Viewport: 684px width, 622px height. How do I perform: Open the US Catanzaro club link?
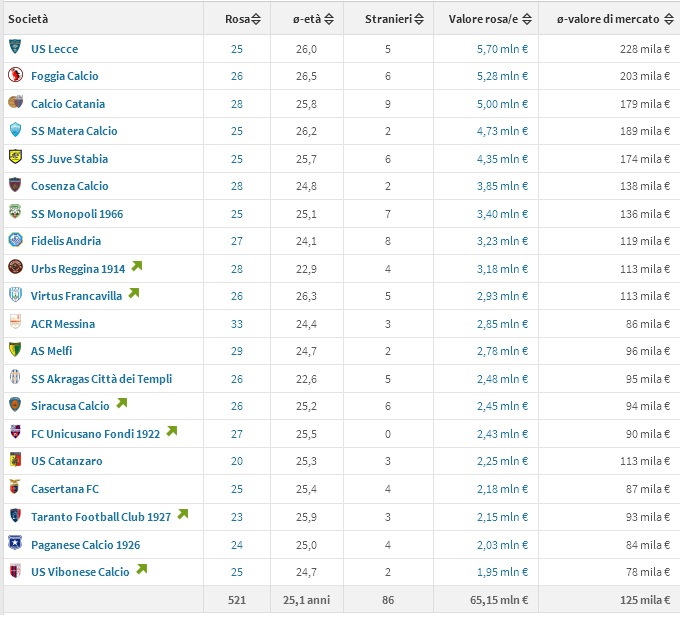[67, 461]
